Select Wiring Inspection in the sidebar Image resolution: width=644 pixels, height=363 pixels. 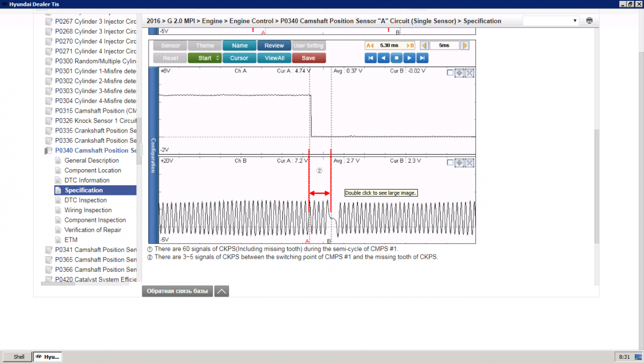88,210
